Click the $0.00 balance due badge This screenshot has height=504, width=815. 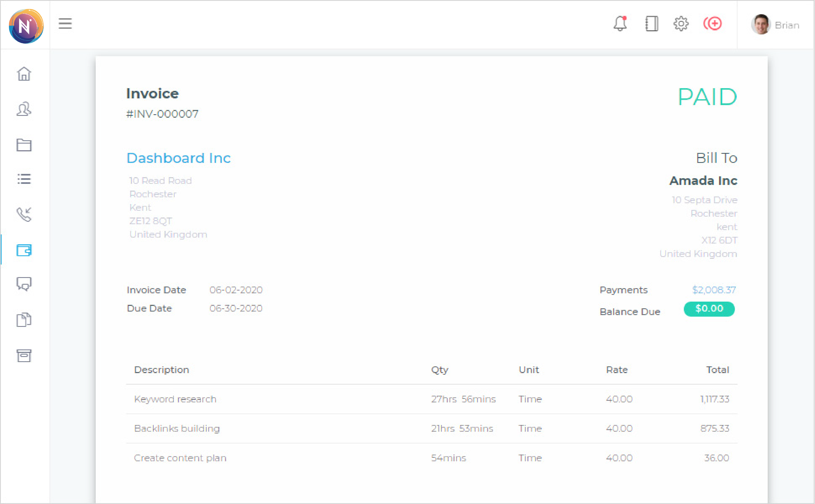[709, 309]
